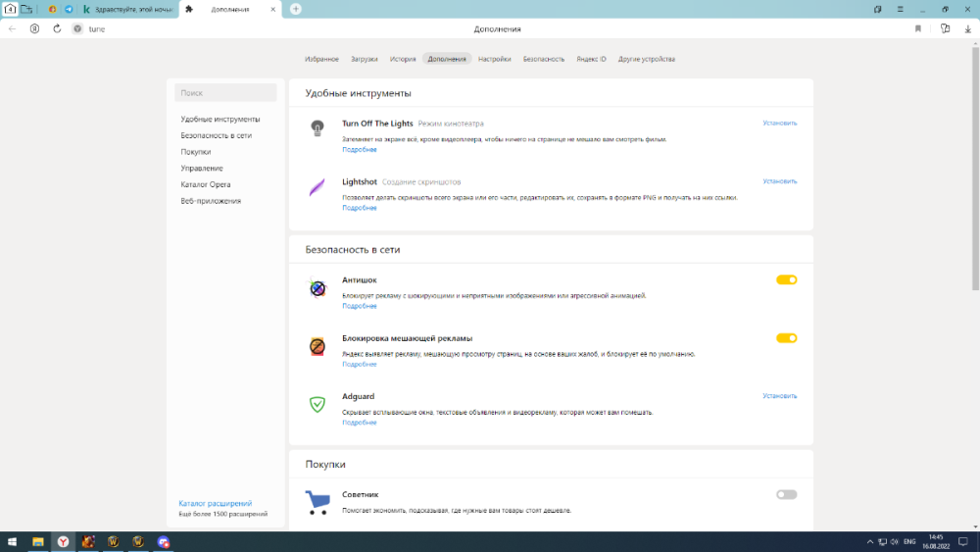Open the Windows Start menu

click(x=12, y=542)
